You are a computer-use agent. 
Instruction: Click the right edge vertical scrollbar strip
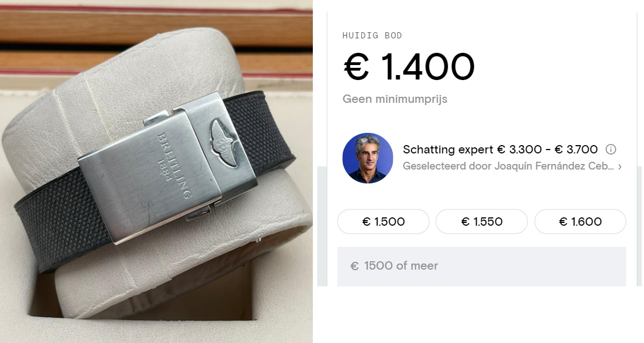pos(640,226)
